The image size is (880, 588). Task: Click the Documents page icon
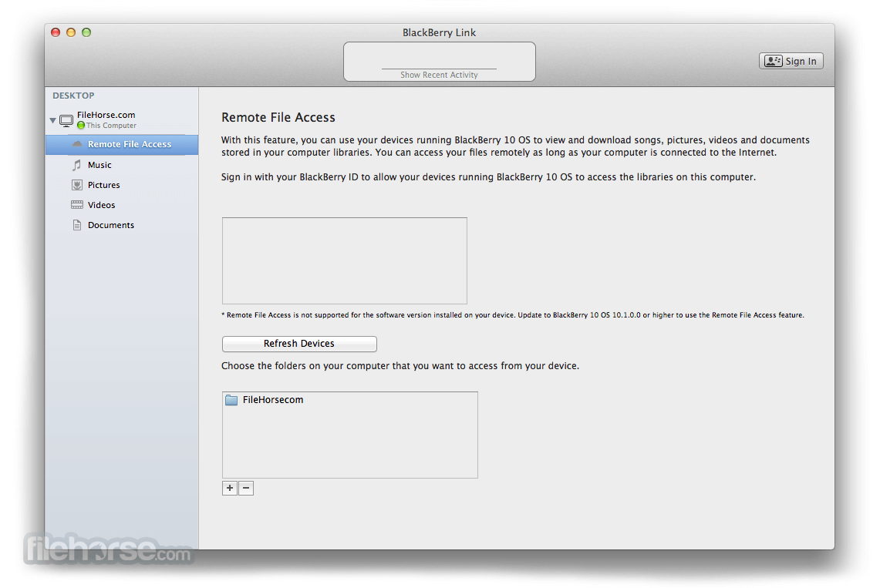77,225
